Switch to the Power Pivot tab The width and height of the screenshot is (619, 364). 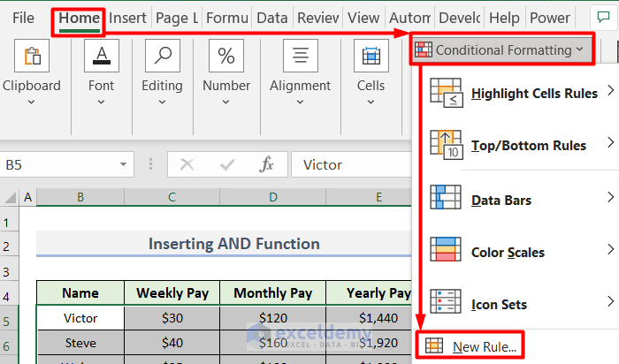(x=550, y=18)
